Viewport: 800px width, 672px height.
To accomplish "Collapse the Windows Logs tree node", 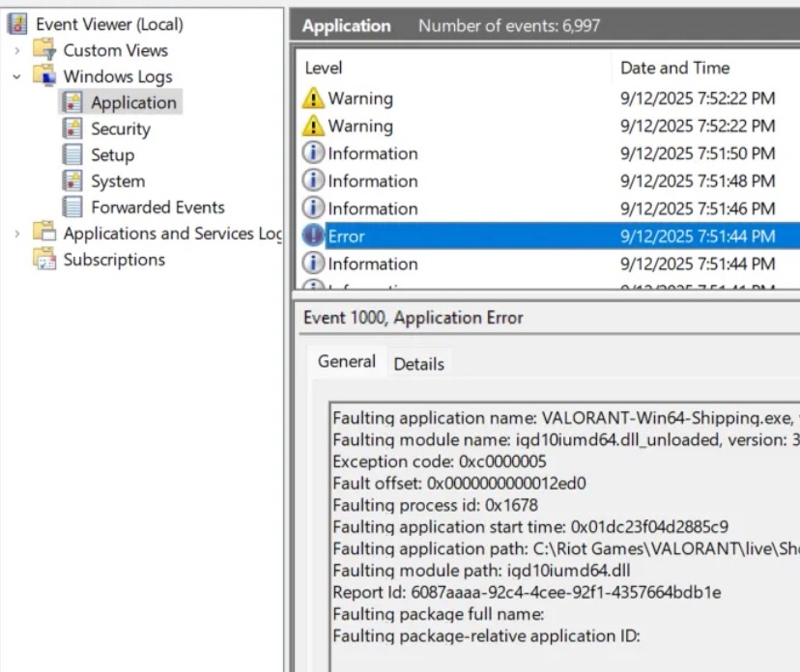I will (x=17, y=76).
